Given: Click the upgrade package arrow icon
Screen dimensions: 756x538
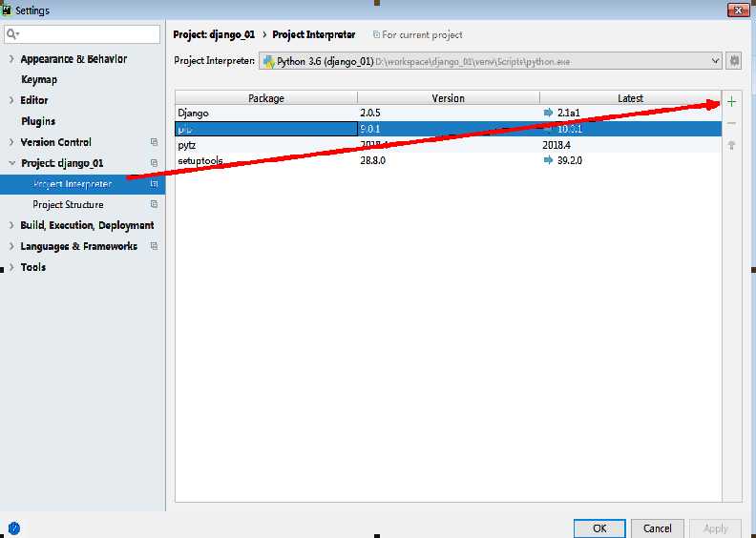Looking at the screenshot, I should point(731,145).
